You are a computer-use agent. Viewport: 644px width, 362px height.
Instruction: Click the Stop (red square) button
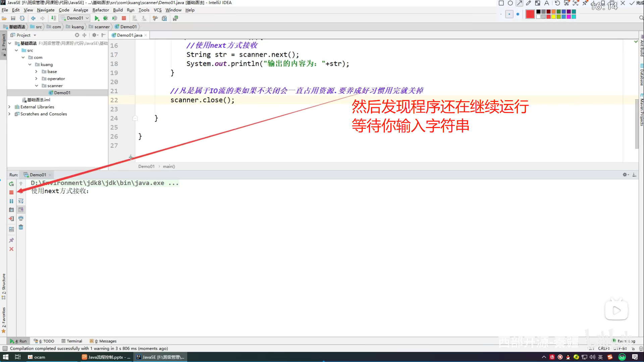11,192
